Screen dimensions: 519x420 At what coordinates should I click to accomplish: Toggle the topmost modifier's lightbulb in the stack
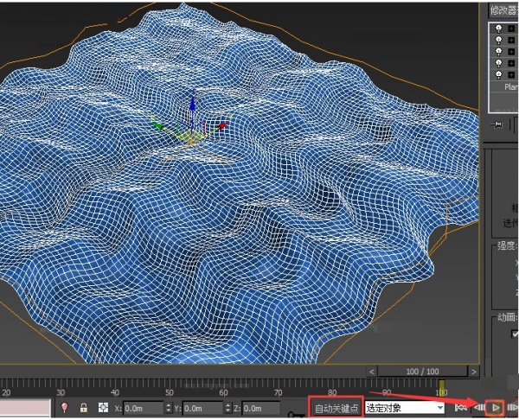tap(498, 29)
